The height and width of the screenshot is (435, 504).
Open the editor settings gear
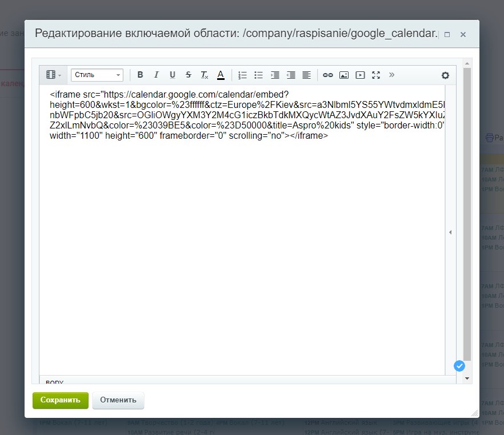click(x=445, y=75)
